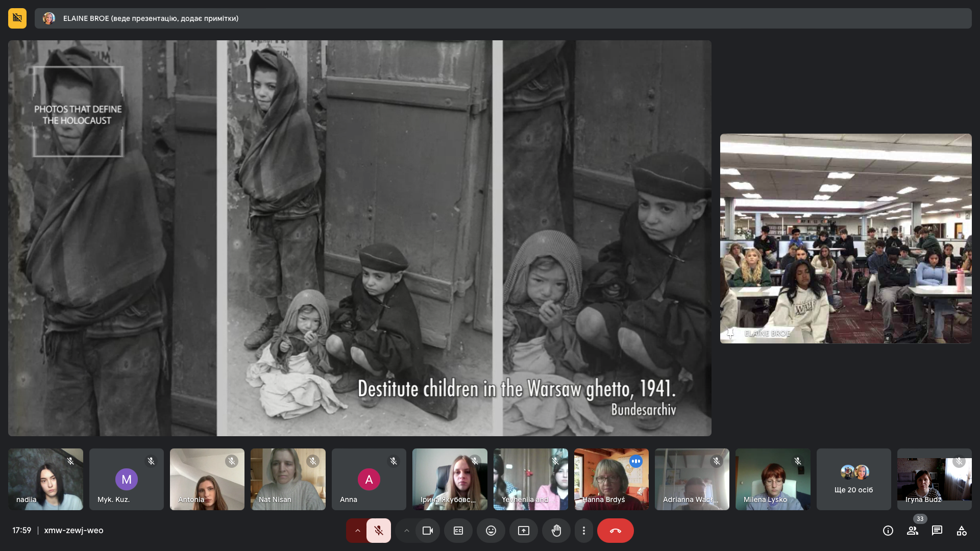
Task: Click Elaine Broe's avatar in presenter bar
Action: pyautogui.click(x=49, y=18)
